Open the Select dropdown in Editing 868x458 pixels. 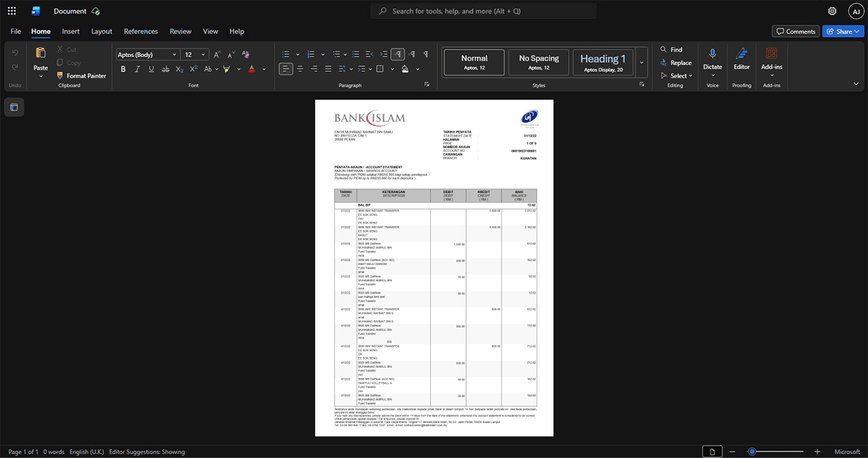point(677,76)
